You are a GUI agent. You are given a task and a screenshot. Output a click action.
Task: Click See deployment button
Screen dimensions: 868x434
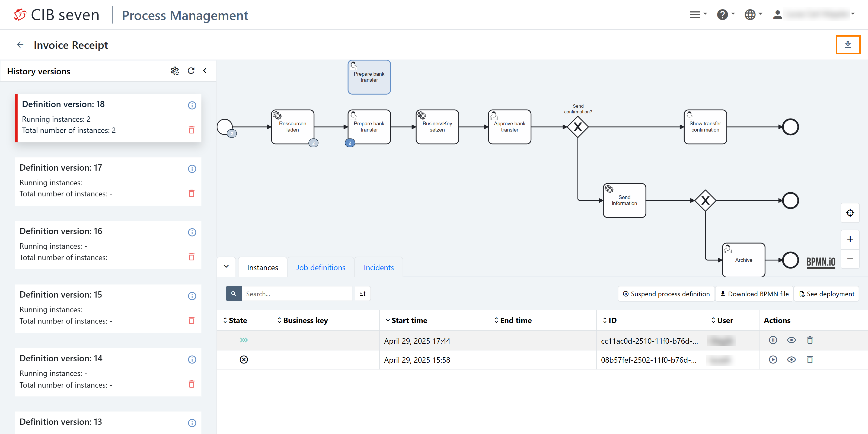pos(826,294)
